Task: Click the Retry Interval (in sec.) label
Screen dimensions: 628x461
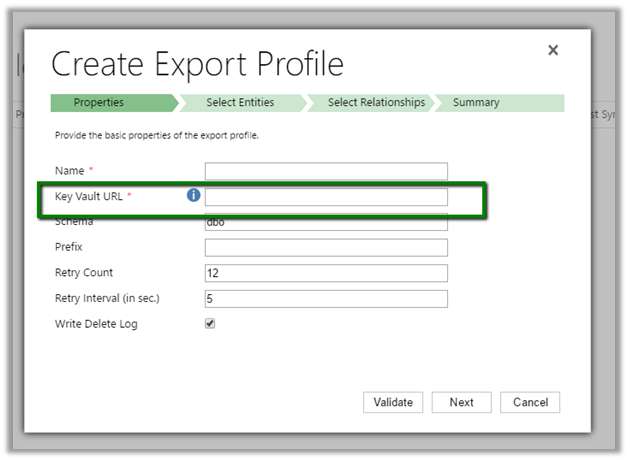Action: click(x=105, y=298)
